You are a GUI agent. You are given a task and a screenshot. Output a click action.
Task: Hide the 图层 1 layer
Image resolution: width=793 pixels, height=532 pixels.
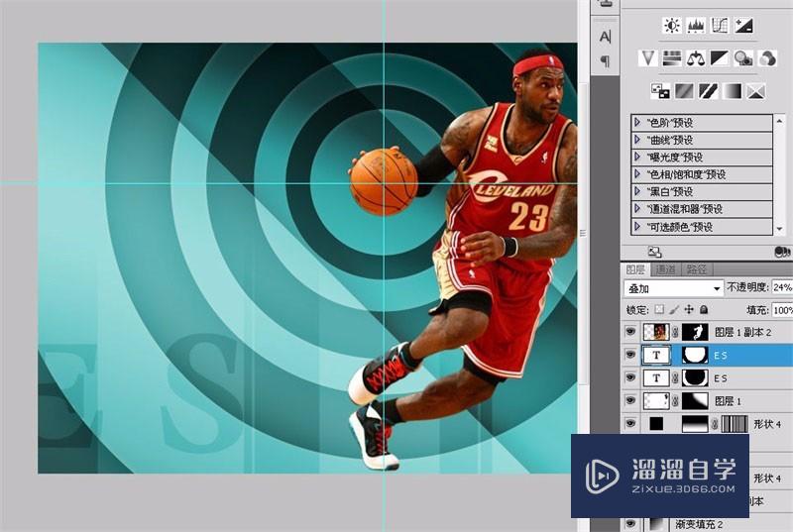630,400
